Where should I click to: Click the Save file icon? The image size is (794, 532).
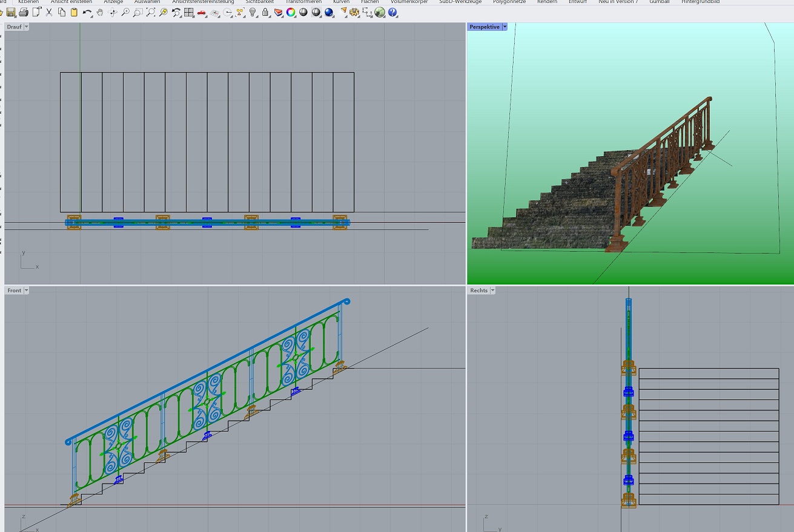[x=11, y=12]
